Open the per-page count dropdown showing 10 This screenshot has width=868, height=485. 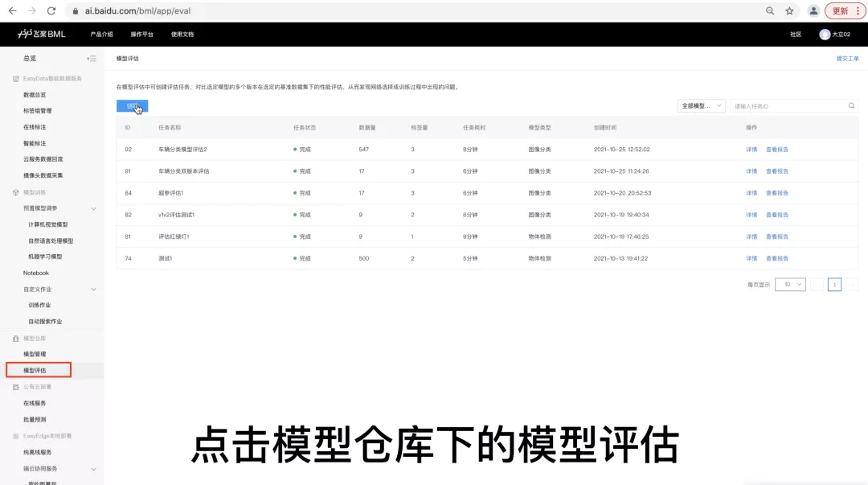(790, 285)
